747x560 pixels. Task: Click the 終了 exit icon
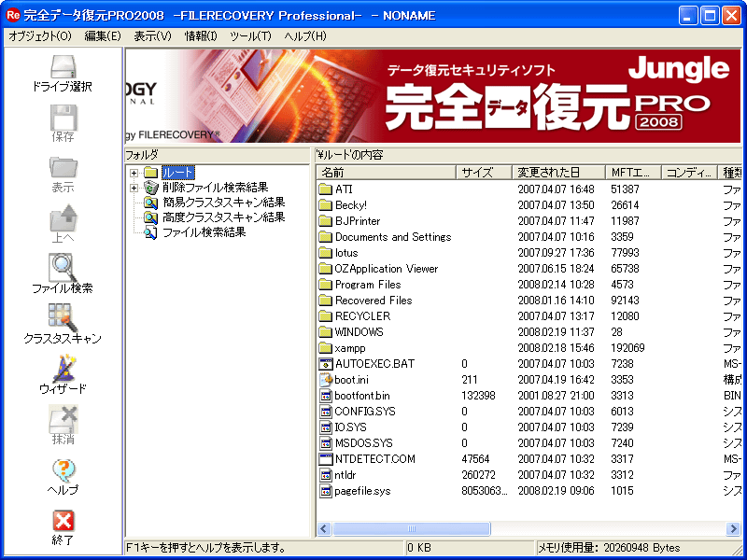(63, 521)
